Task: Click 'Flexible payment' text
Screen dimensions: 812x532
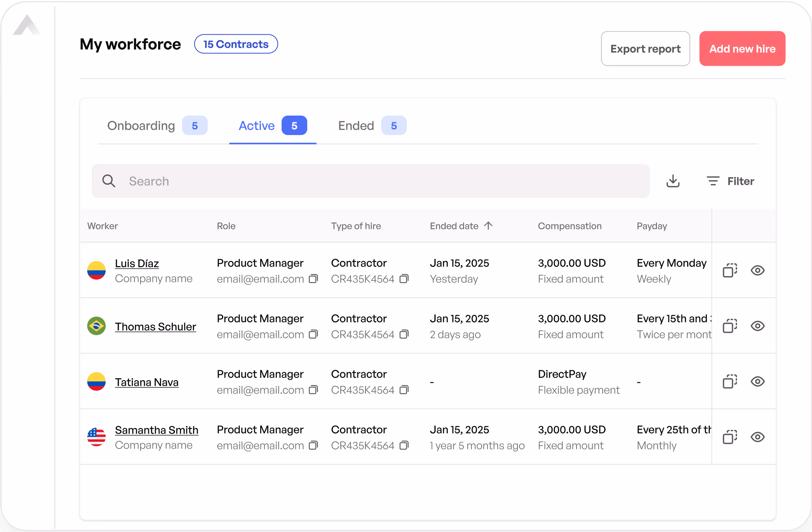Action: coord(579,390)
